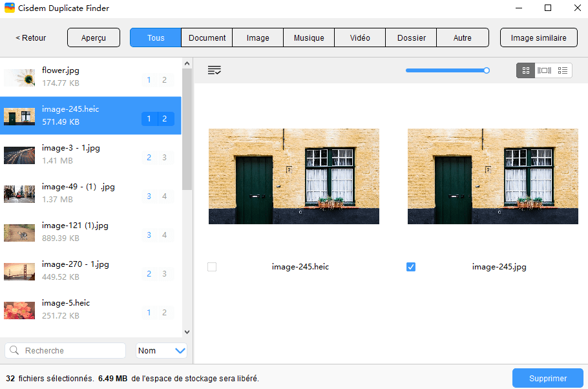
Task: Select the Autre tab
Action: [x=463, y=37]
